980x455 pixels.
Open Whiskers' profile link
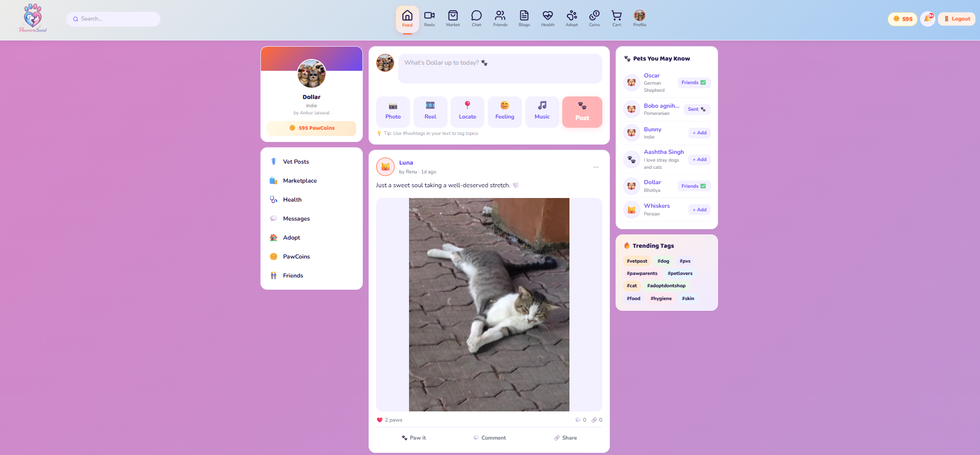tap(657, 206)
